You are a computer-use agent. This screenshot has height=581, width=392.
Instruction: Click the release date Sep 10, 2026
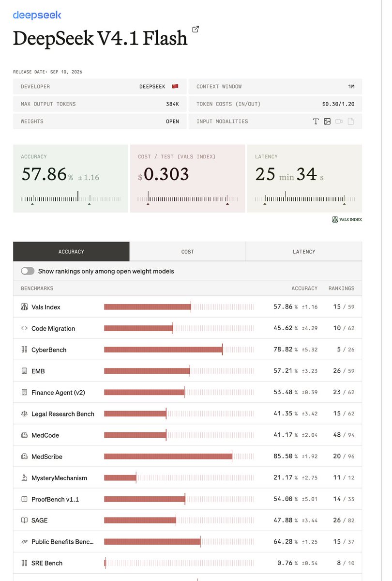pos(67,72)
